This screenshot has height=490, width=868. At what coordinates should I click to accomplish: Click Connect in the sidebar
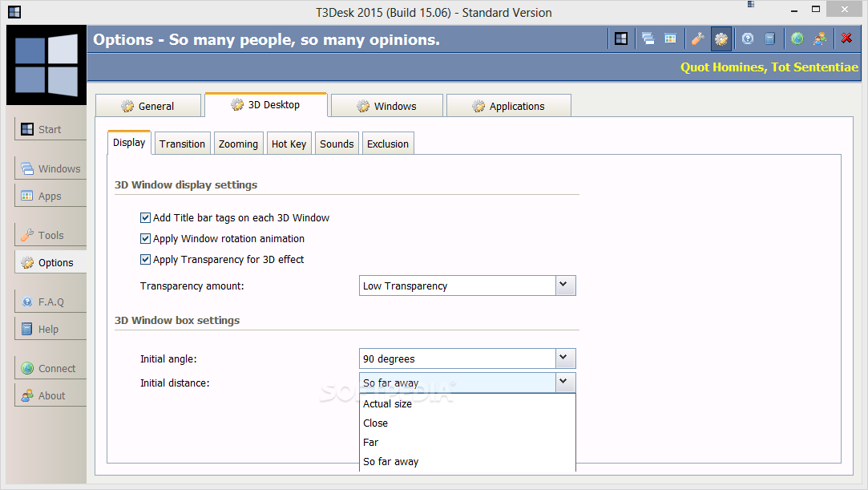click(x=50, y=367)
